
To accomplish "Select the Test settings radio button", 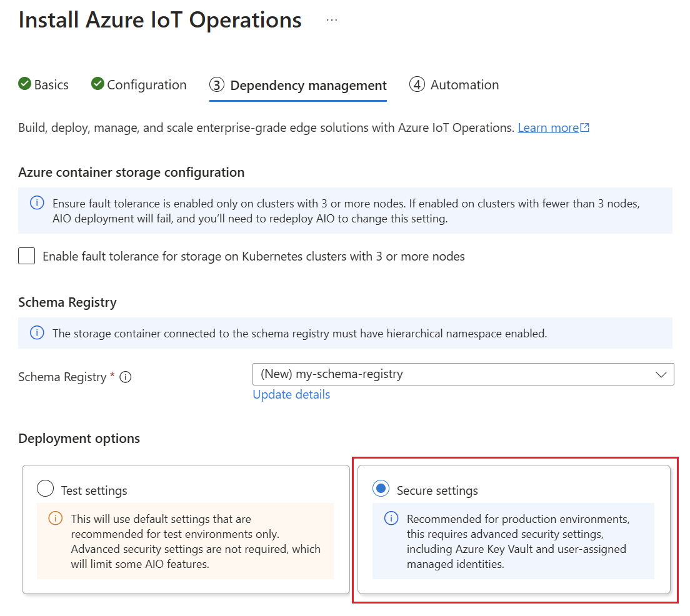I will pos(45,488).
